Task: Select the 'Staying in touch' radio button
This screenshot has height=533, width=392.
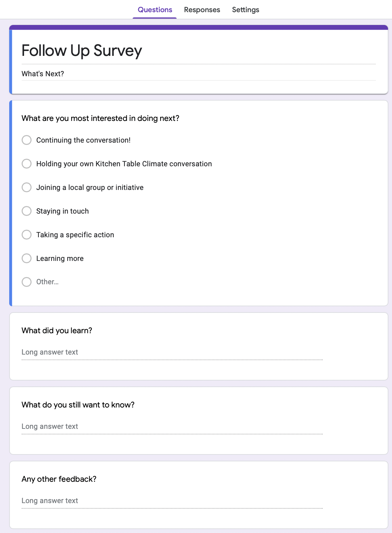Action: pyautogui.click(x=27, y=211)
